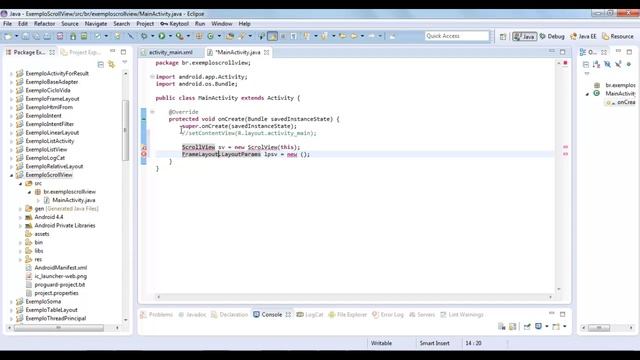Toggle Hide Non-Public Members in Outline
Screen dimensions: 640x360
tap(629, 64)
